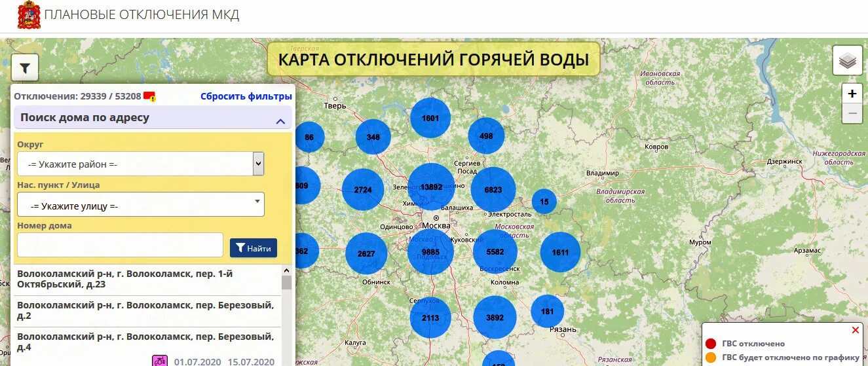This screenshot has height=366, width=868.
Task: Click the 'Муром' city label on map
Action: [700, 242]
